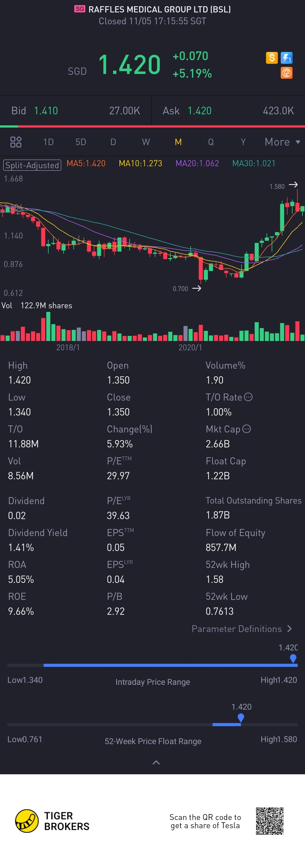Select the W weekly chart tab
Image resolution: width=305 pixels, height=868 pixels.
(x=146, y=142)
